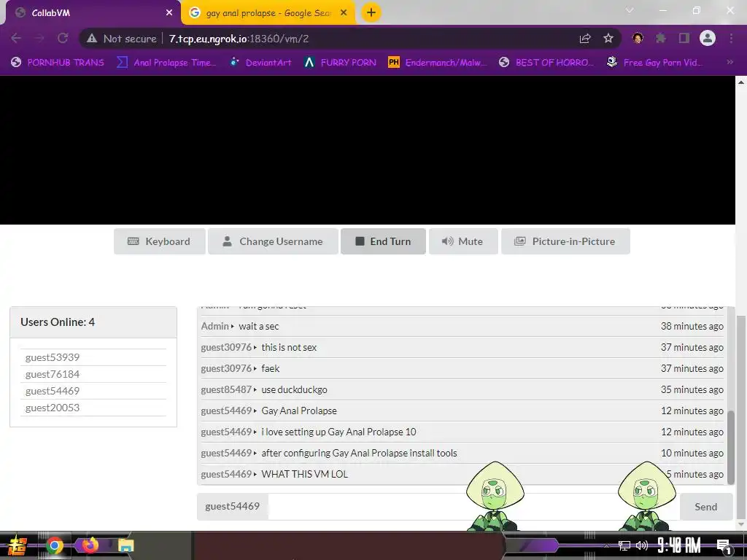Open Chrome from the taskbar
Screen dimensions: 747x560
(x=54, y=545)
